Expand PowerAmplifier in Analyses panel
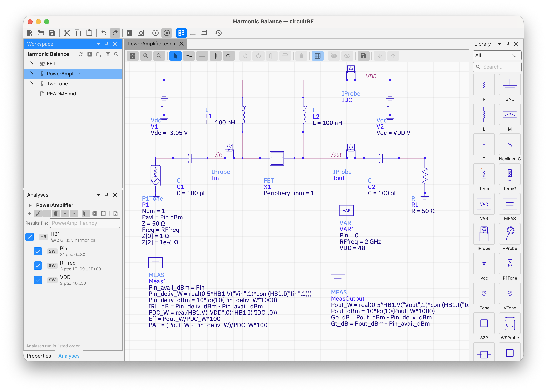 coord(30,205)
